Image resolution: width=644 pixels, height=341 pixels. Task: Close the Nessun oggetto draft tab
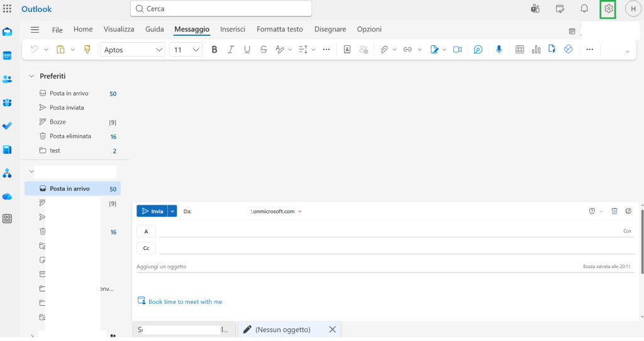point(332,330)
